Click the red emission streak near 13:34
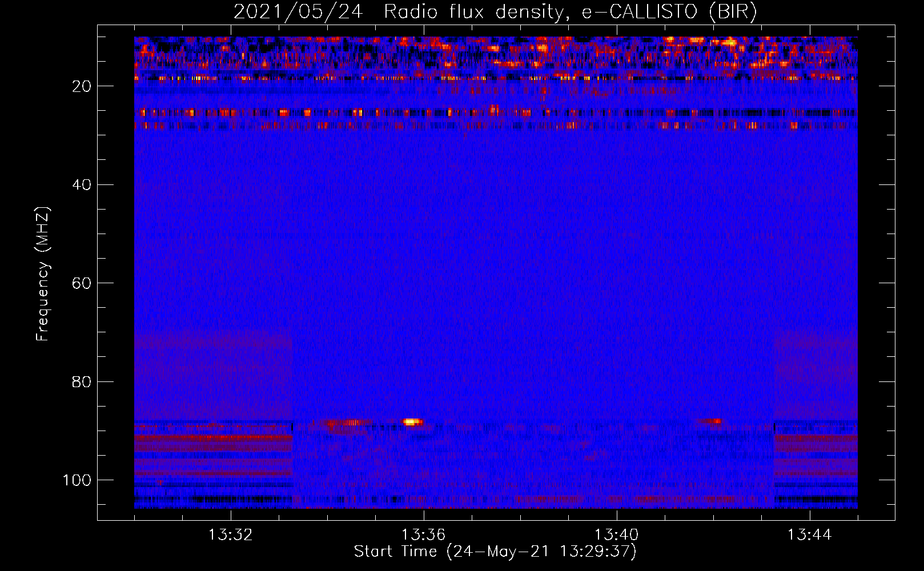Screen dimensions: 924x571 pos(347,424)
